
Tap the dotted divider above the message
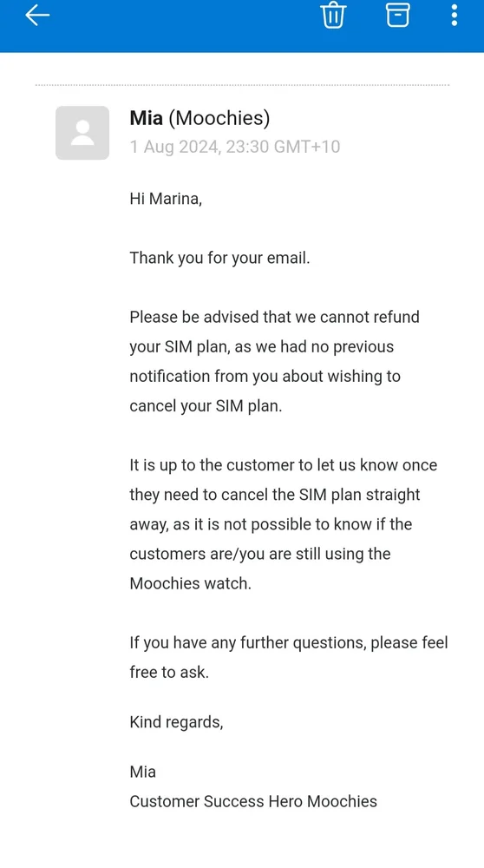(x=242, y=85)
